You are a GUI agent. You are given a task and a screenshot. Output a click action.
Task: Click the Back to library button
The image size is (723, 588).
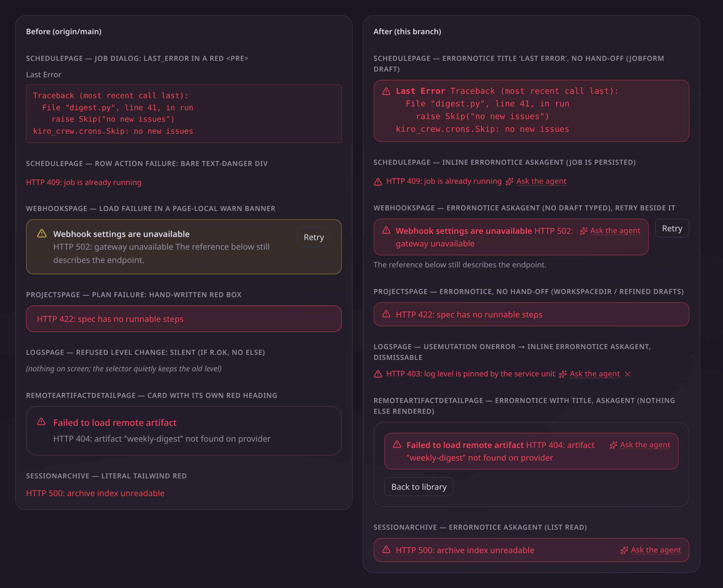pos(419,487)
